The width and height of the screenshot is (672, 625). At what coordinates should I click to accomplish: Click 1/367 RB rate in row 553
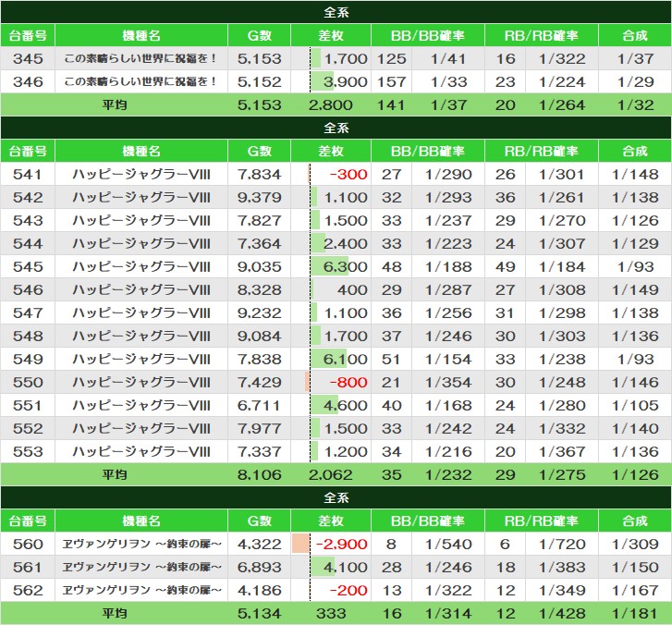click(x=562, y=452)
